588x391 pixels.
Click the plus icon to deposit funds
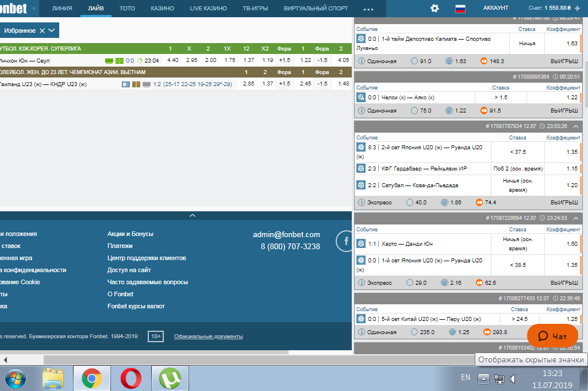click(x=577, y=8)
